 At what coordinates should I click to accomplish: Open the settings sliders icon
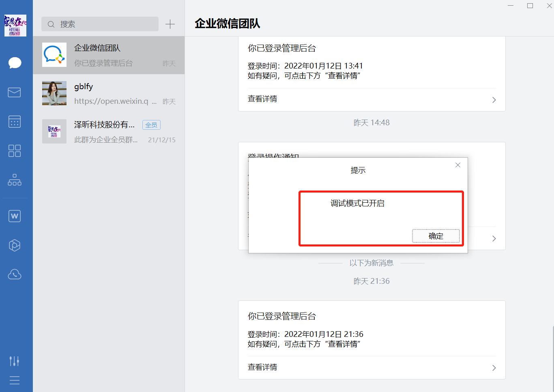(x=15, y=361)
